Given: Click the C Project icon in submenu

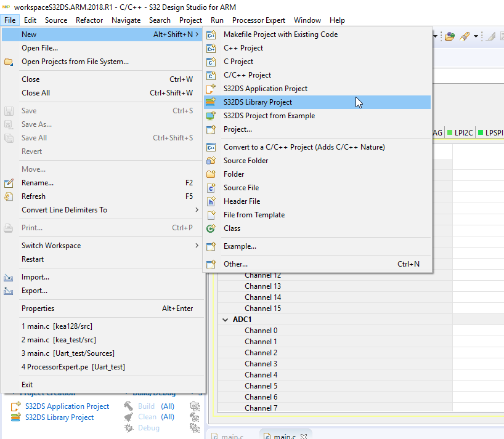Looking at the screenshot, I should pos(211,62).
